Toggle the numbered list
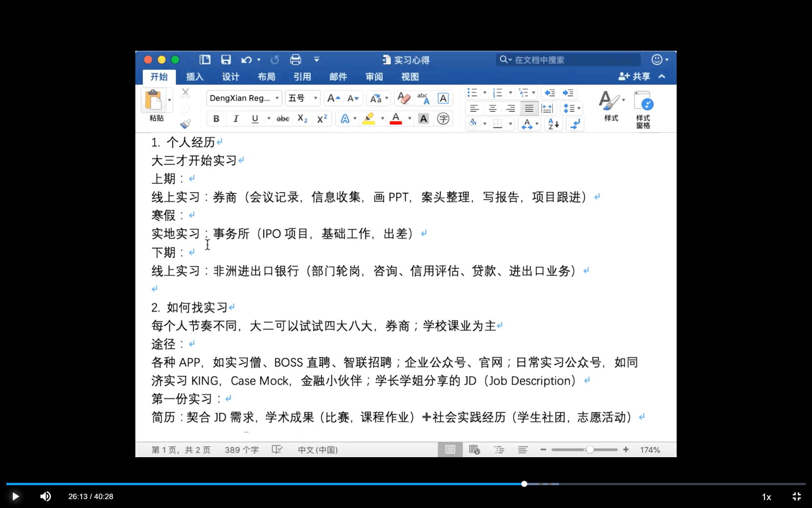 click(498, 93)
